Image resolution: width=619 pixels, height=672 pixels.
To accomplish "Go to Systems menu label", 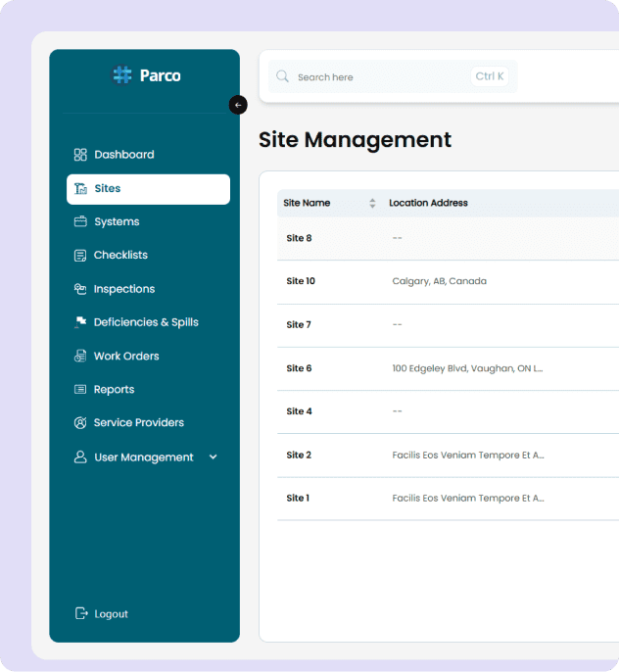I will click(117, 222).
